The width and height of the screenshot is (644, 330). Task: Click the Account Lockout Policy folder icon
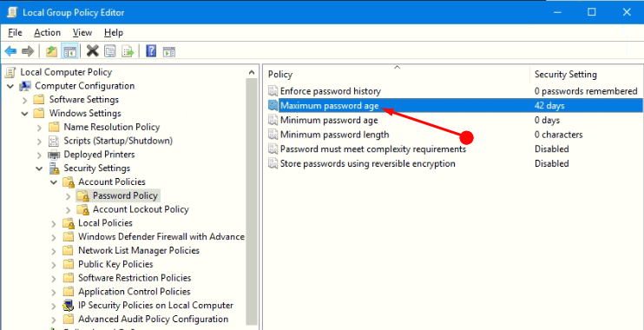pos(82,209)
